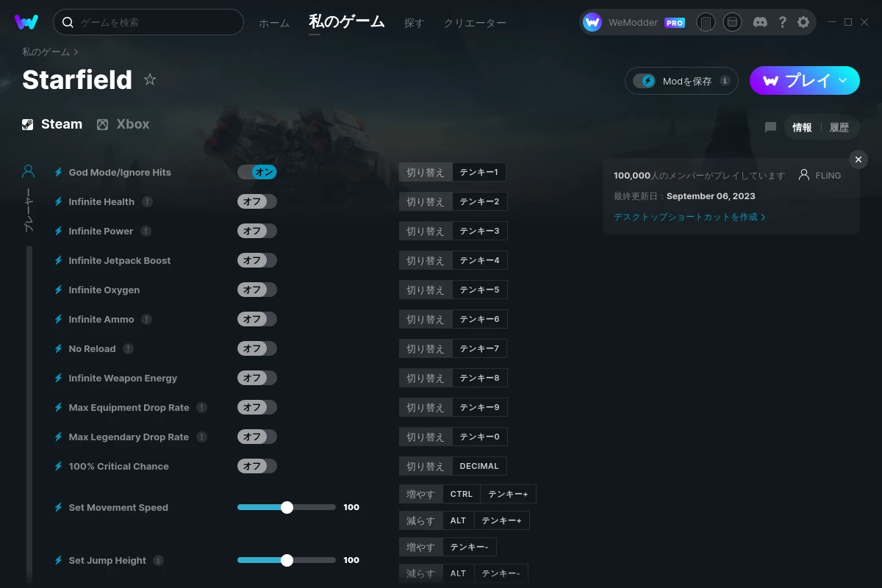The height and width of the screenshot is (588, 882).
Task: Enable Infinite Power toggle
Action: pos(257,231)
